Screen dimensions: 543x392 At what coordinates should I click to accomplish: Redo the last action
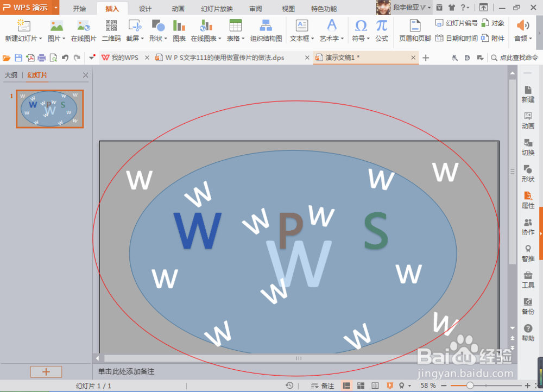click(77, 58)
